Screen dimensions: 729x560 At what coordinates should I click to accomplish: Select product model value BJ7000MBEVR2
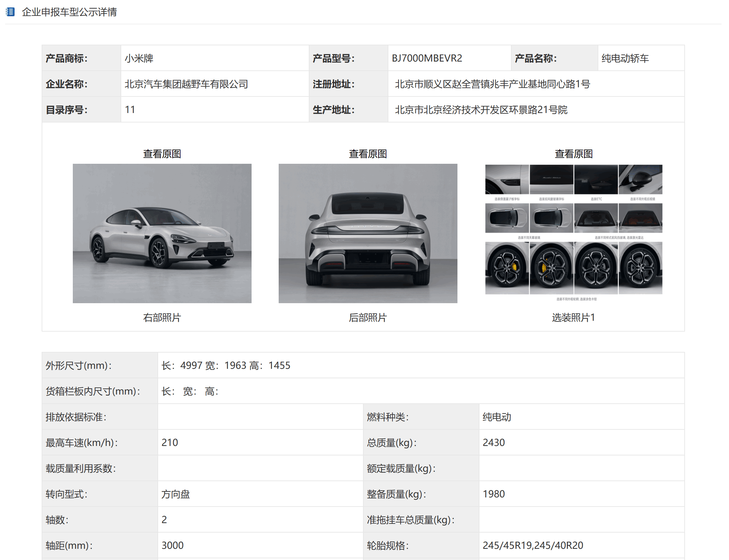427,58
